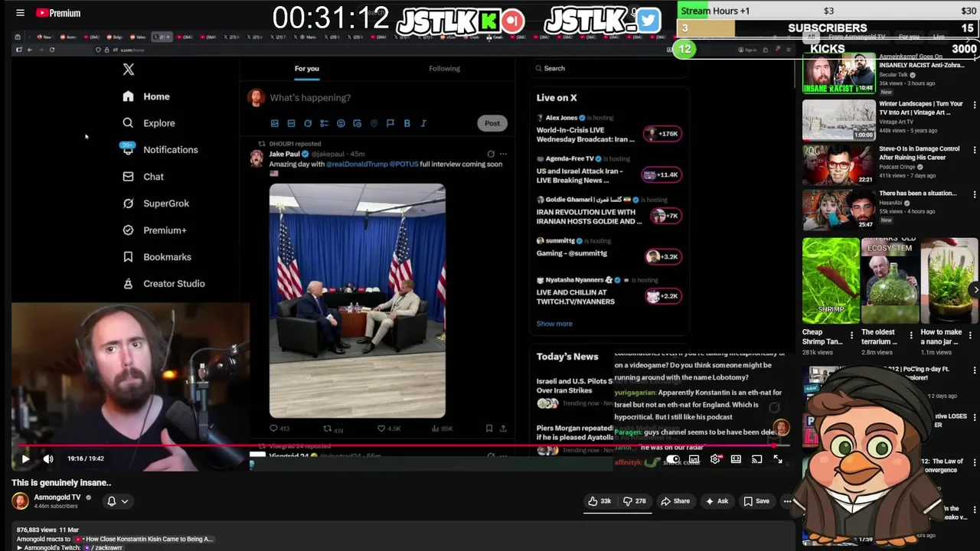
Task: Apply bold with the compose B icon
Action: click(407, 123)
